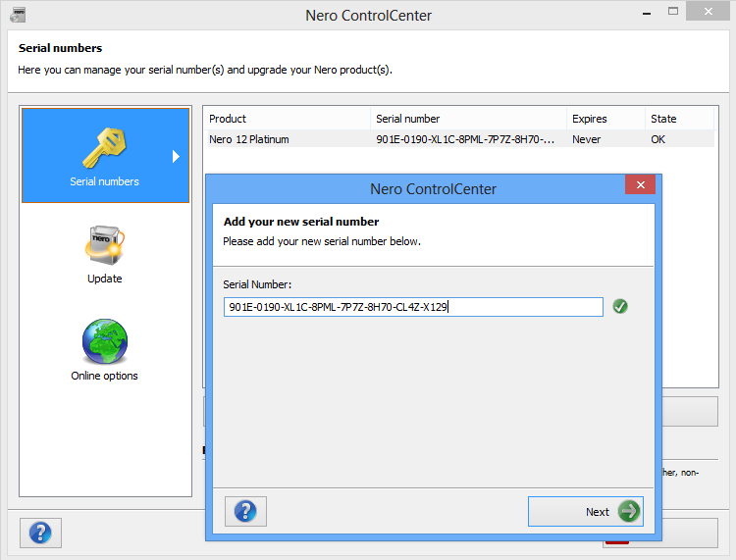Click the Online options sidebar label

click(104, 376)
